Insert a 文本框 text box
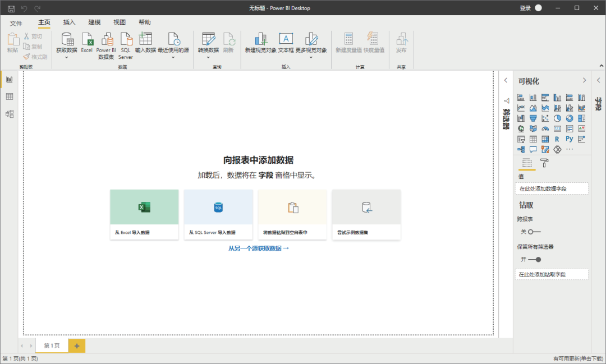606x364 pixels. tap(286, 43)
